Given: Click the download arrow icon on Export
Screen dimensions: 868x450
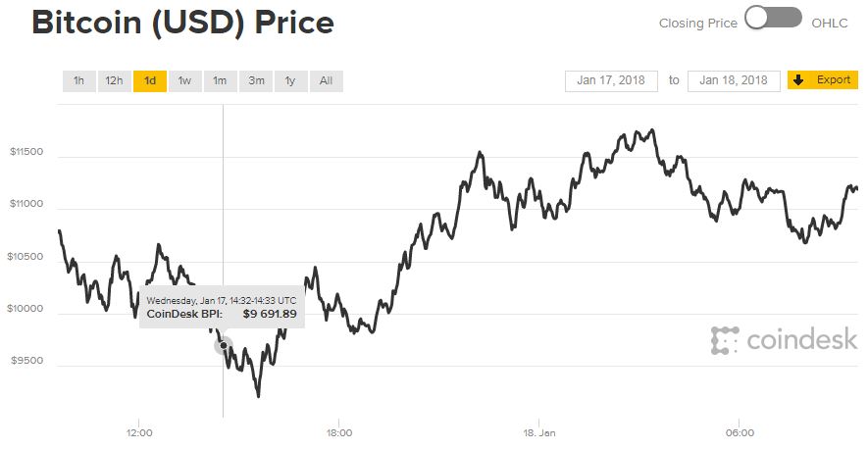Looking at the screenshot, I should pyautogui.click(x=799, y=80).
